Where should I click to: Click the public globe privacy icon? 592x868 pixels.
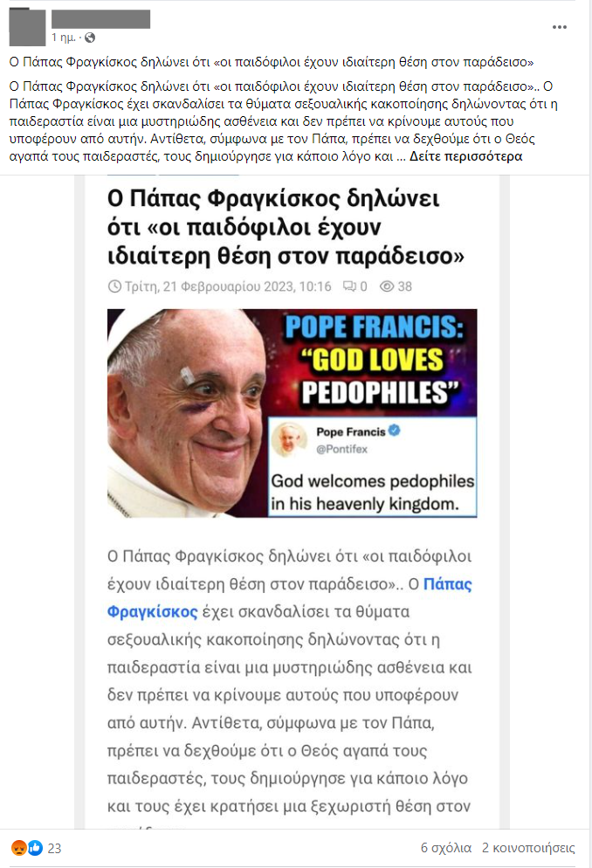[90, 38]
